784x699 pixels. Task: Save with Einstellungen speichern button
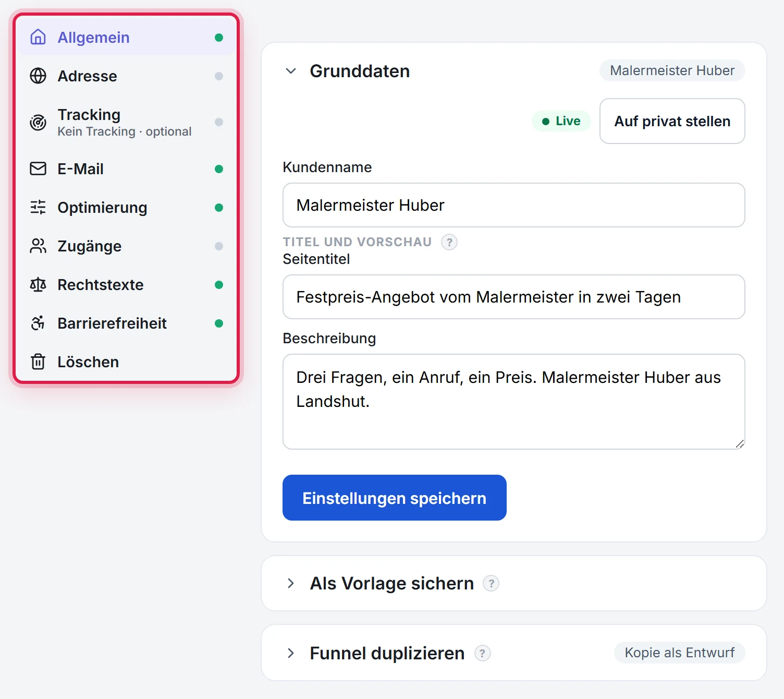pyautogui.click(x=395, y=498)
